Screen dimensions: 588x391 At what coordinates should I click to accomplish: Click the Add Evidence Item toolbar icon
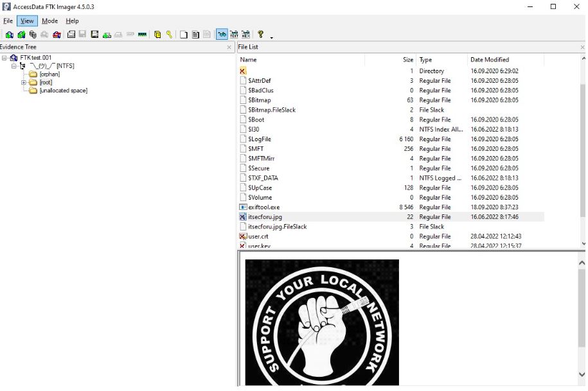10,35
